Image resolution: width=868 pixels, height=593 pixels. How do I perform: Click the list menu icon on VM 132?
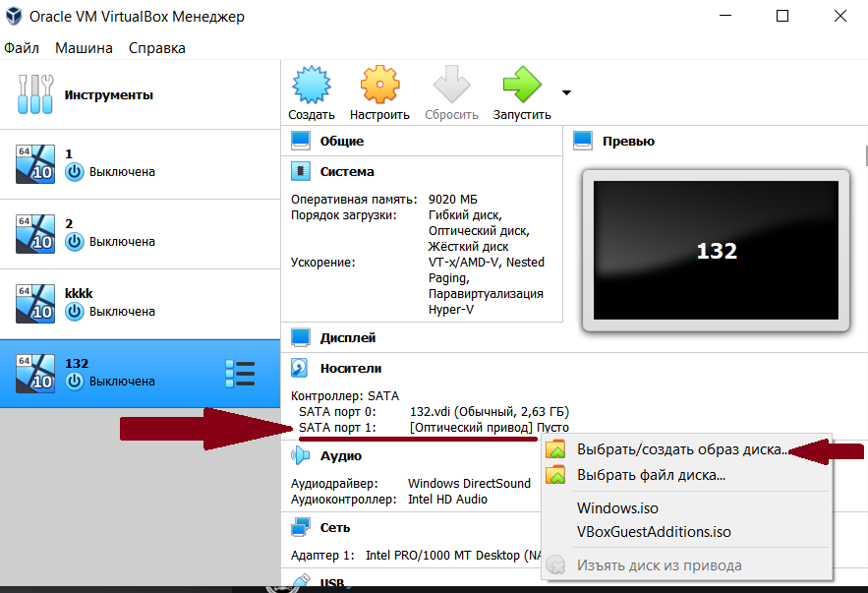coord(240,374)
